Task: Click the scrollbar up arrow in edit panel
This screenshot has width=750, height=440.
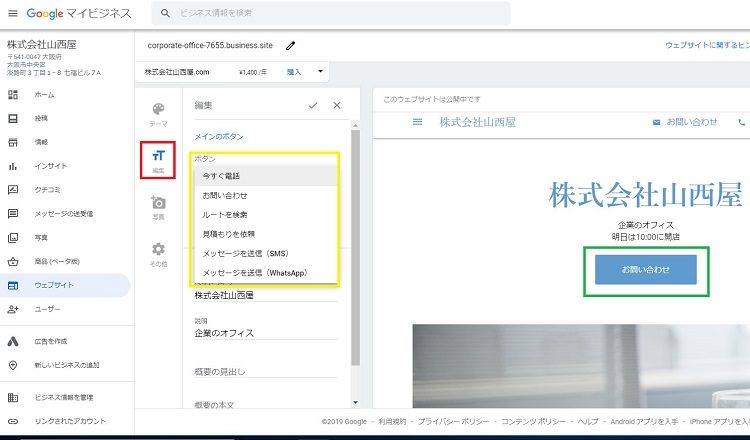Action: pos(355,125)
